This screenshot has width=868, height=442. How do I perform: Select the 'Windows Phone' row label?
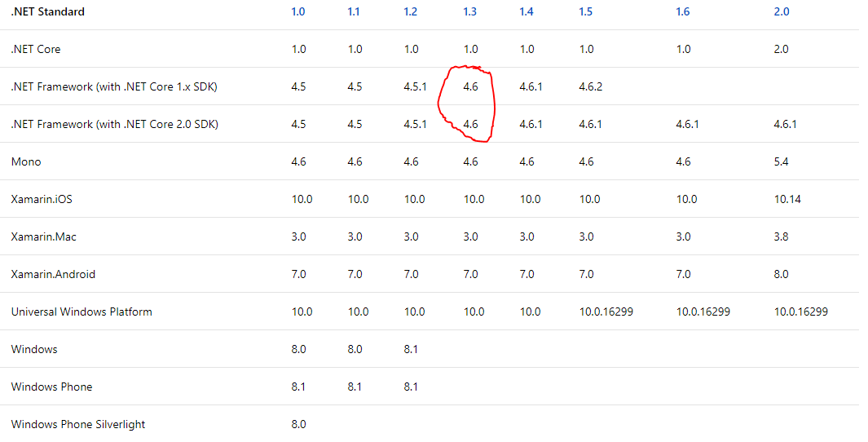coord(51,387)
